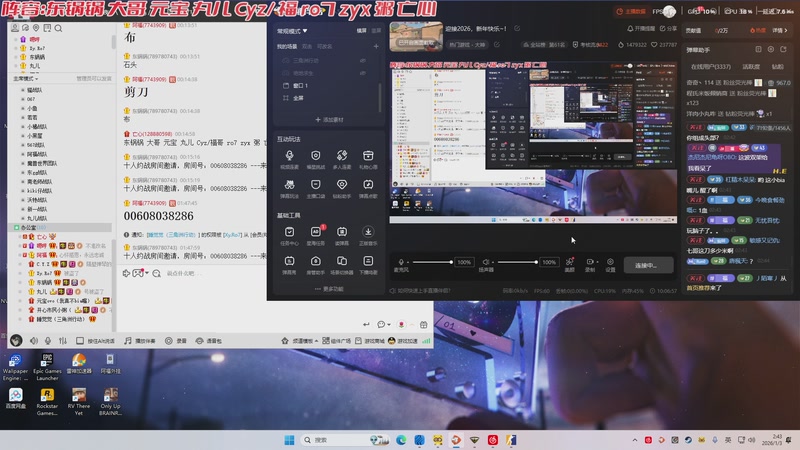Switch to 竖屏 orientation
The image size is (800, 450).
pos(376,31)
